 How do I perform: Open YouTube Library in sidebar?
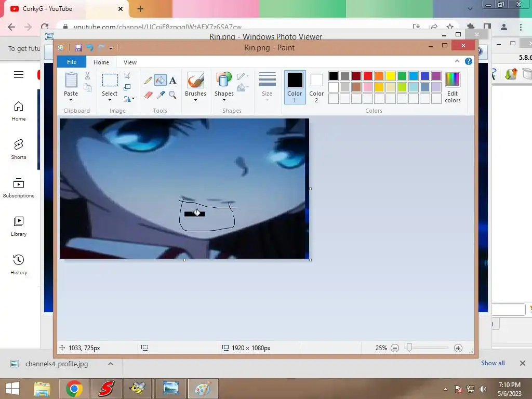pyautogui.click(x=19, y=226)
